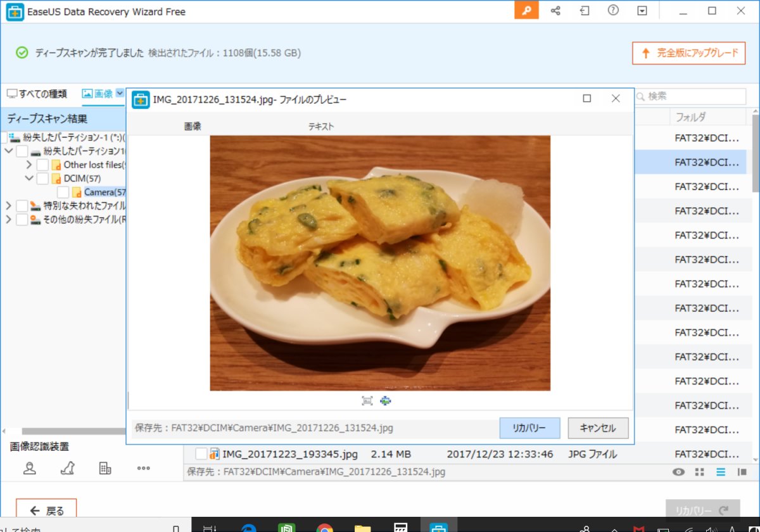This screenshot has width=760, height=532.
Task: Open the title bar dropdown menu arrow
Action: (x=642, y=11)
